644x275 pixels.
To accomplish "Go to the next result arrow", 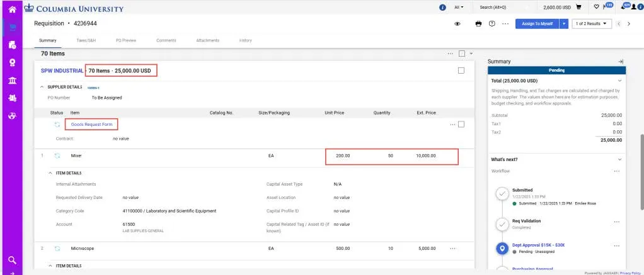I will tap(628, 24).
